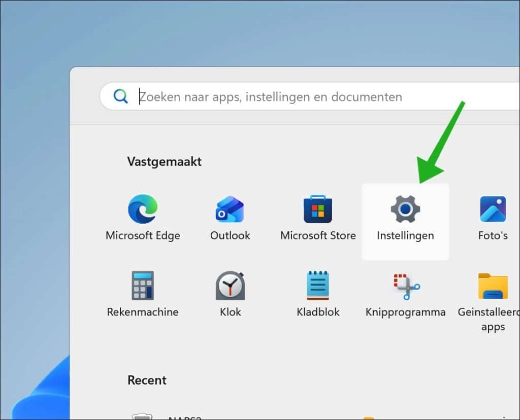The height and width of the screenshot is (420, 520).
Task: Launch the Outlook app
Action: coord(230,218)
